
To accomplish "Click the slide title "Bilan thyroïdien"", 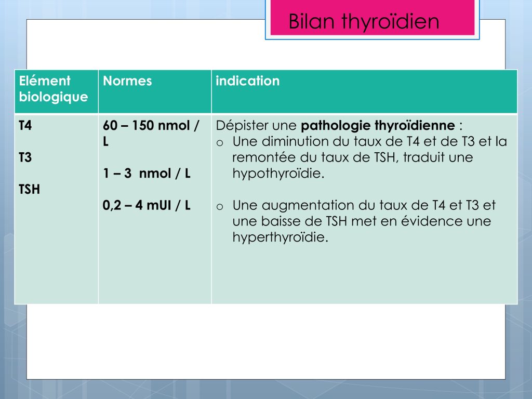I will pyautogui.click(x=364, y=21).
